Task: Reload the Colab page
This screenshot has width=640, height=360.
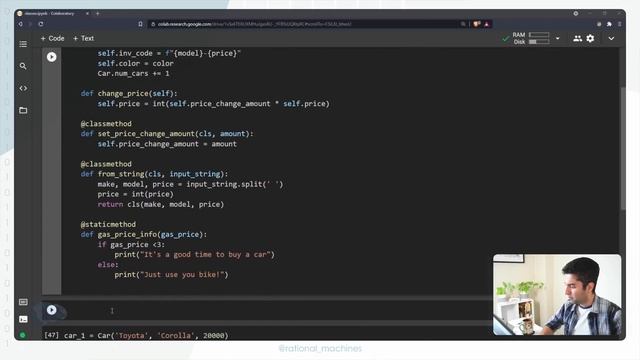Action: (41, 24)
